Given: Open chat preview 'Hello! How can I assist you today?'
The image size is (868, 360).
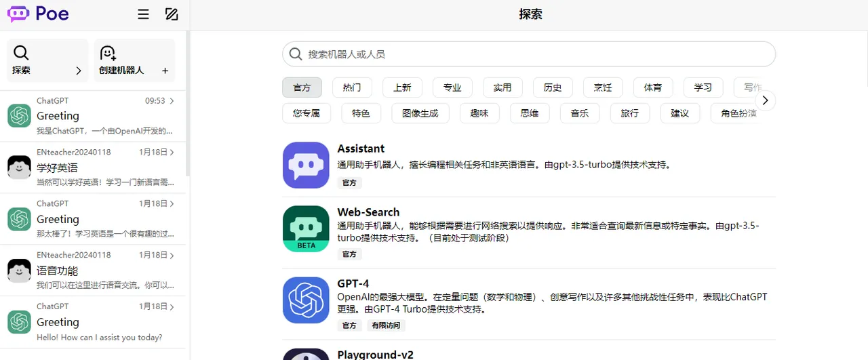Looking at the screenshot, I should (x=100, y=337).
